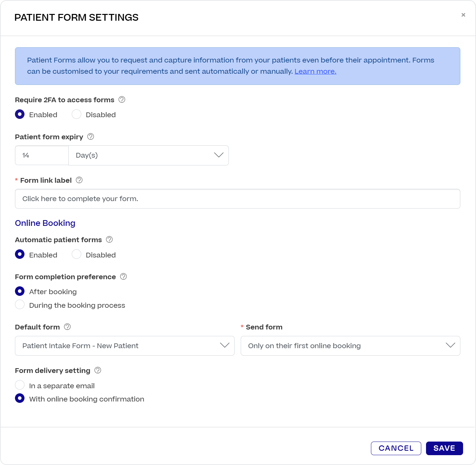The image size is (476, 465).
Task: Click help icon beside Form delivery setting
Action: click(x=98, y=370)
